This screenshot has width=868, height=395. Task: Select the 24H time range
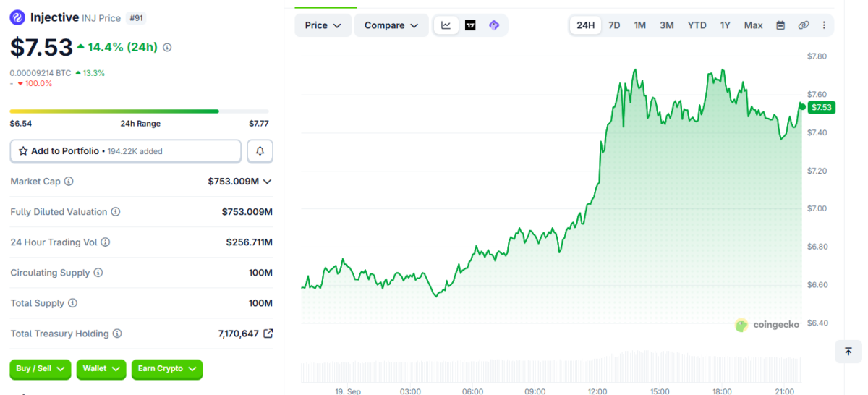click(x=586, y=25)
